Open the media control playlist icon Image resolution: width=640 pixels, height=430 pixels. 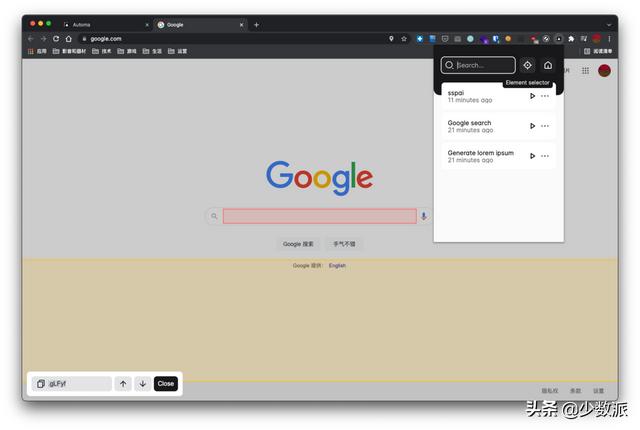coord(584,39)
